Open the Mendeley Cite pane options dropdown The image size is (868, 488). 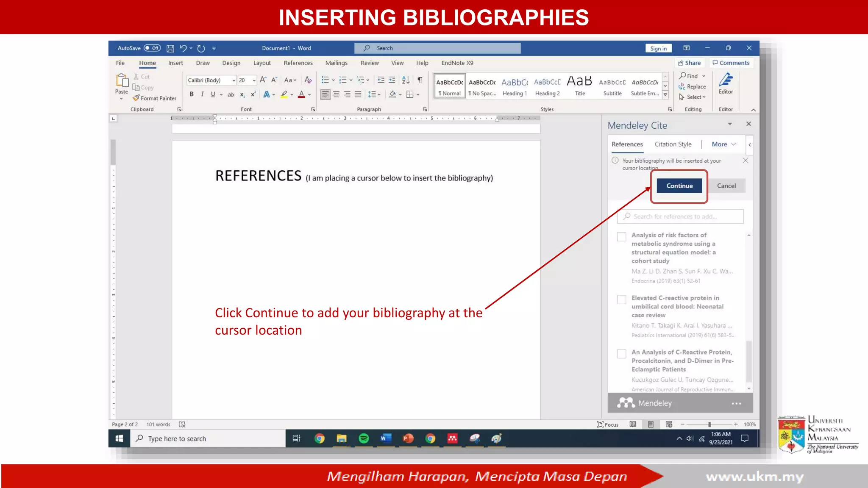click(x=730, y=124)
